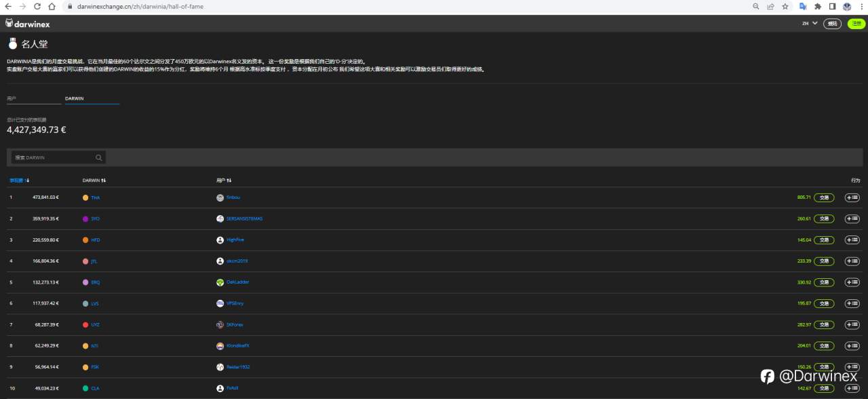The width and height of the screenshot is (868, 399).
Task: Bookmark this page with the star icon
Action: (x=785, y=6)
